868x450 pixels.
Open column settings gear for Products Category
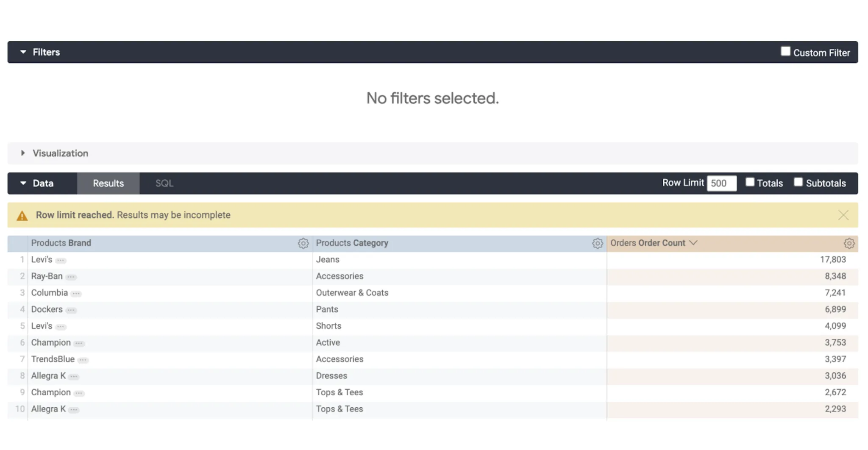598,244
